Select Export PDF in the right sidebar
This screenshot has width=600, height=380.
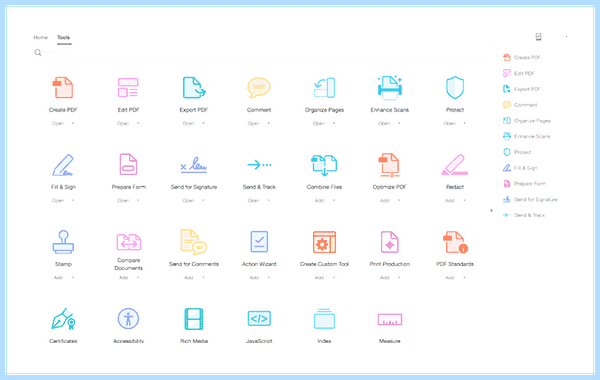(x=522, y=89)
